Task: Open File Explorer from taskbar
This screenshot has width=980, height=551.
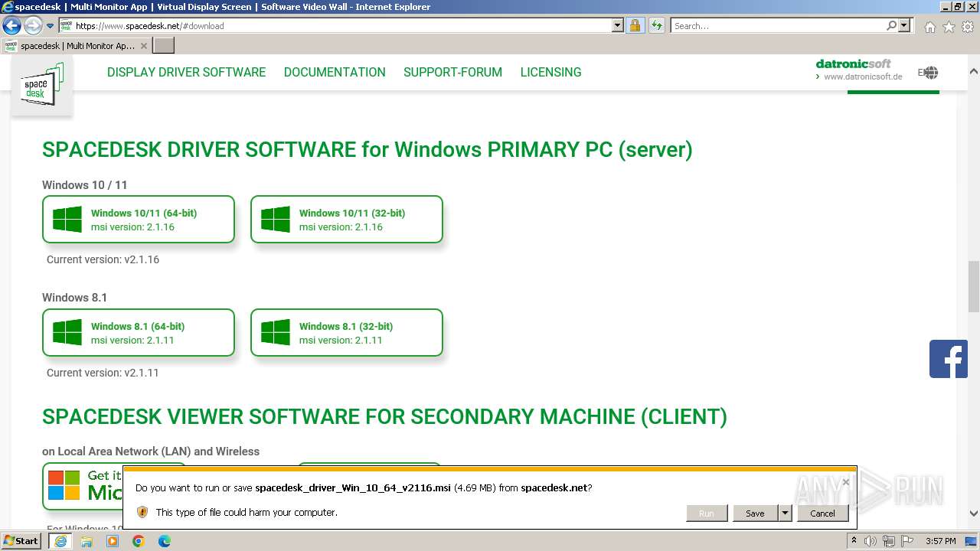Action: (x=87, y=541)
